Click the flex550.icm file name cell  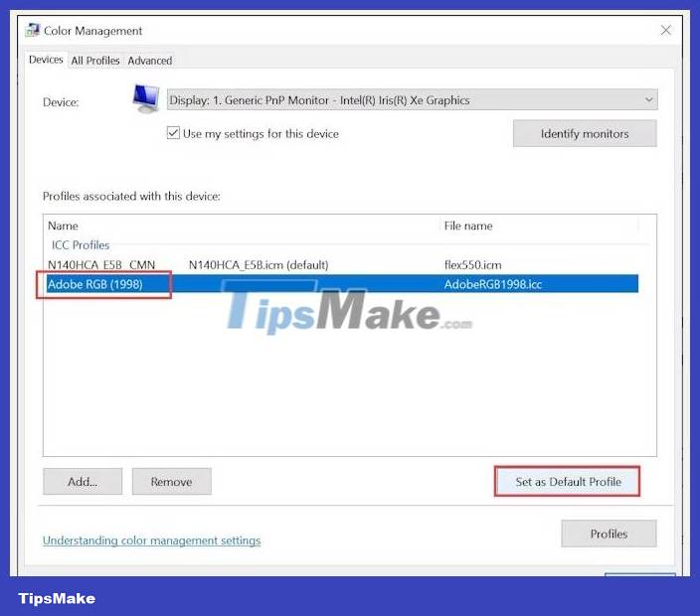click(x=472, y=265)
